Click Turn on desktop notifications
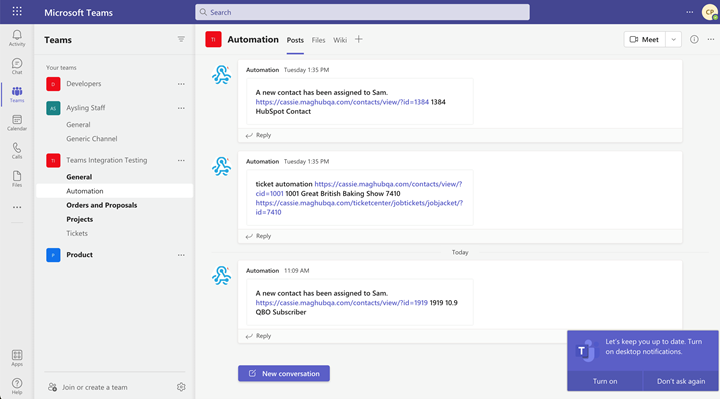720x399 pixels. (x=605, y=381)
